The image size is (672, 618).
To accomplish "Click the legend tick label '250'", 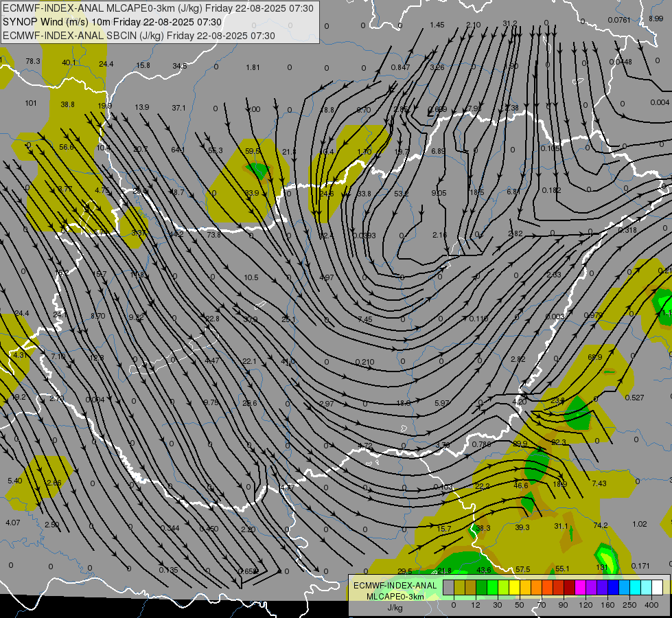I will [x=629, y=605].
